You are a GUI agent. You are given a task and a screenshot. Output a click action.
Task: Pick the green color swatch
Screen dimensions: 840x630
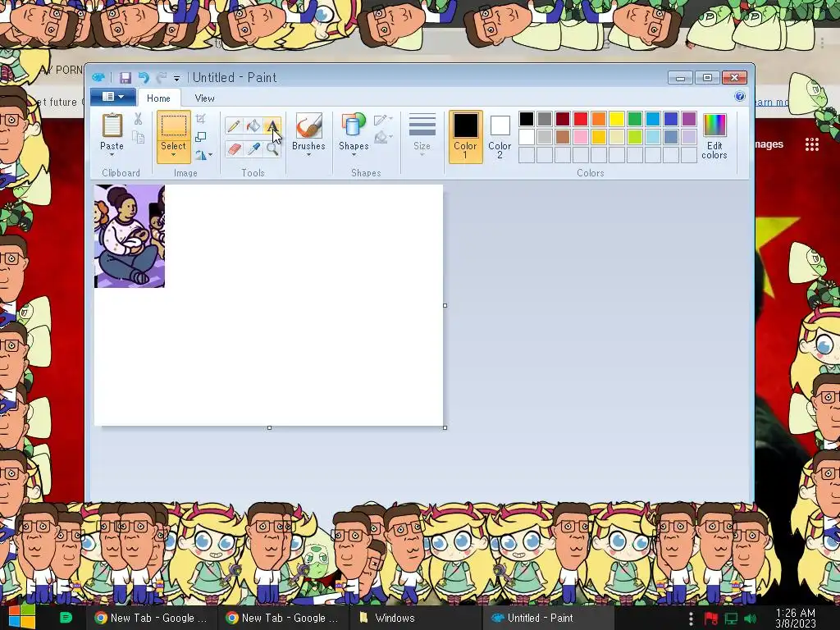coord(635,119)
